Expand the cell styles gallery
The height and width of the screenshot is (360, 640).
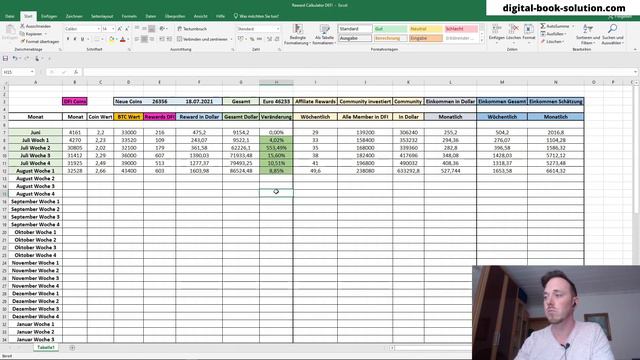coord(482,40)
